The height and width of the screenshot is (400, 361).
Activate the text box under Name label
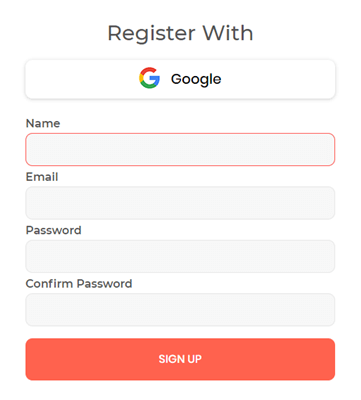[180, 149]
